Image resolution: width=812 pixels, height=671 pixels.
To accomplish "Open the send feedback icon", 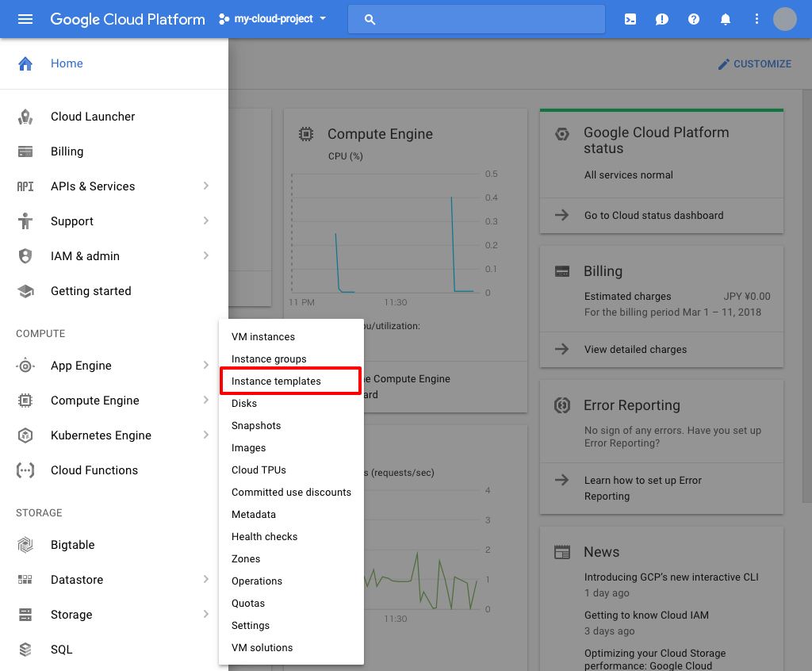I will pyautogui.click(x=662, y=19).
